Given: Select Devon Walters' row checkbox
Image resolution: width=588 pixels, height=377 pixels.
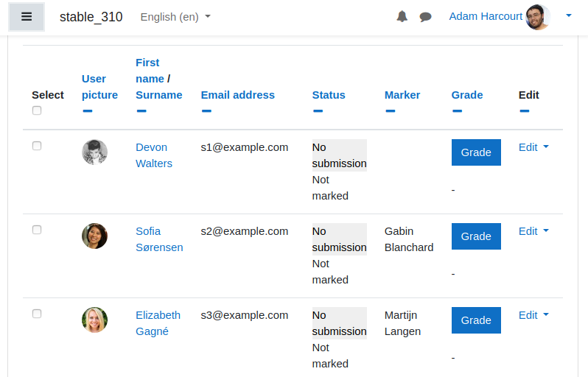Looking at the screenshot, I should 37,146.
